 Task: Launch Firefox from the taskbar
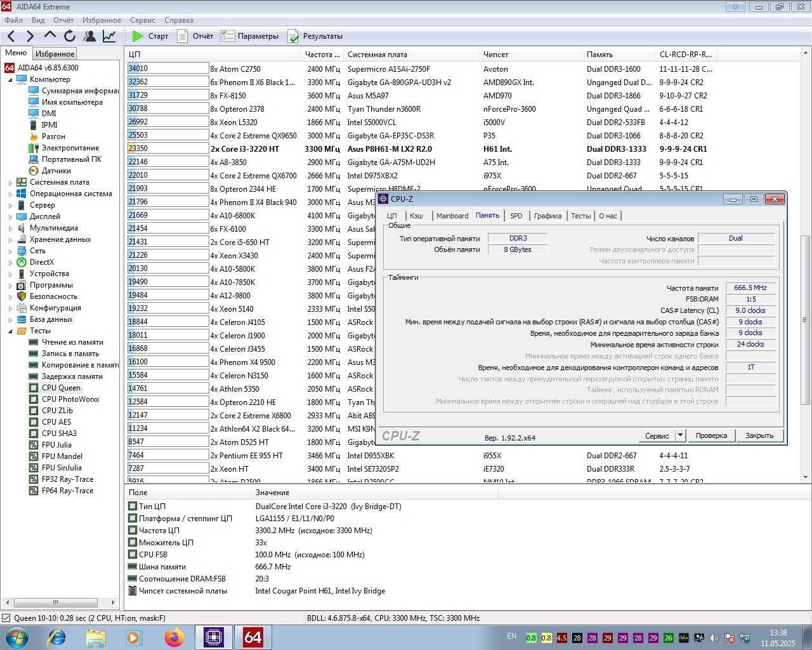tap(174, 637)
